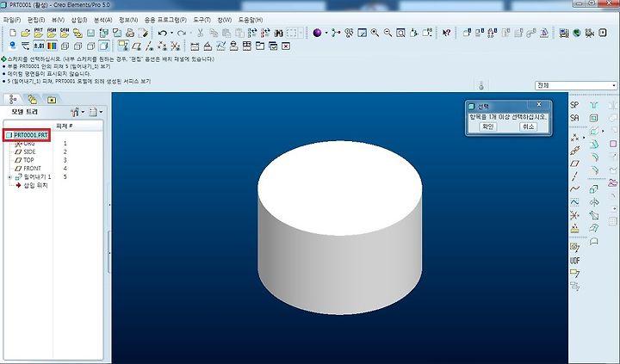Toggle datum points display

coord(162,46)
